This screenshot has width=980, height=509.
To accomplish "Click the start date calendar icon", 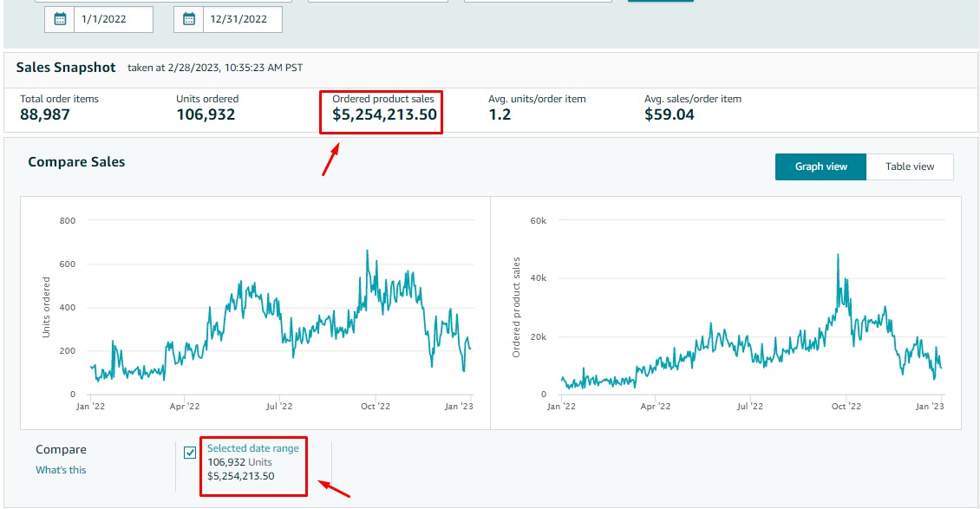I will [60, 20].
